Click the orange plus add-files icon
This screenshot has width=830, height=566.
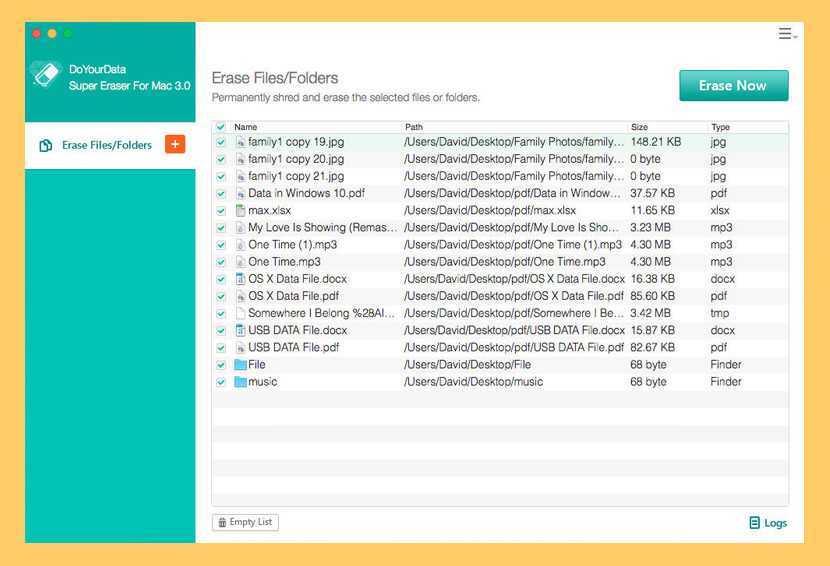tap(174, 144)
